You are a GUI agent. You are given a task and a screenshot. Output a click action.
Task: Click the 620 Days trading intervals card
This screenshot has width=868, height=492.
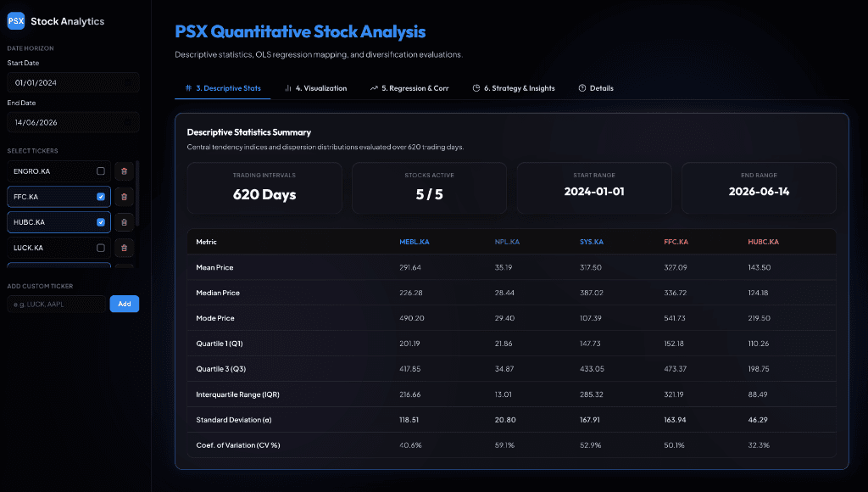[x=264, y=187]
